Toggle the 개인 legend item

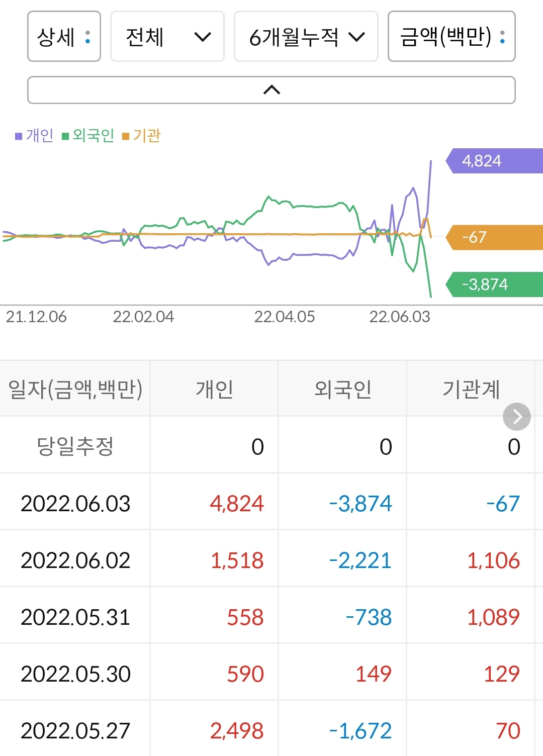[35, 135]
